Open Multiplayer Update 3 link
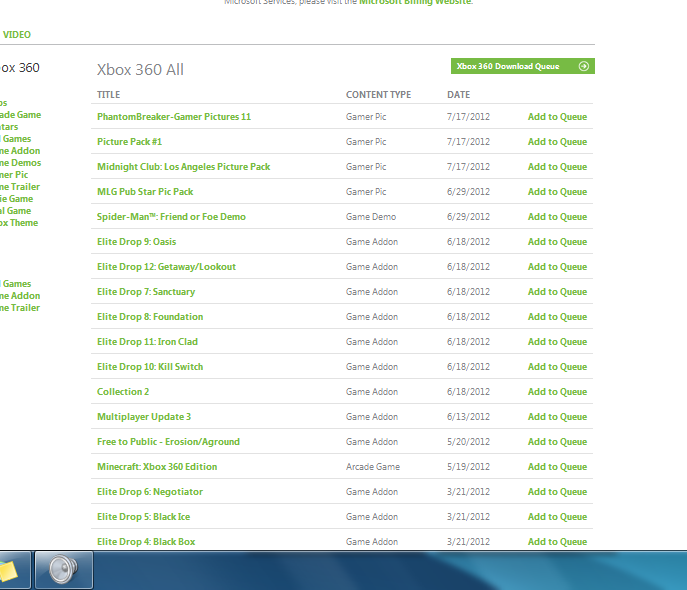This screenshot has height=590, width=687. 144,416
